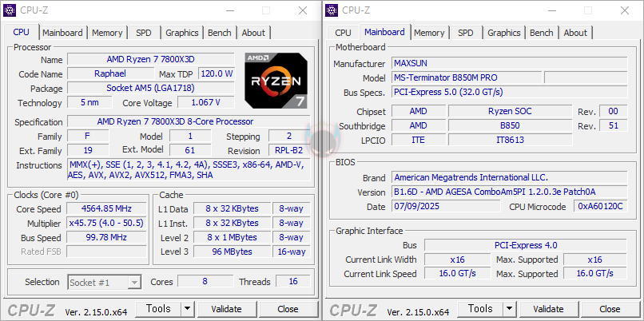Click the AMD Ryzen 7 logo badge
The height and width of the screenshot is (321, 644).
click(276, 81)
